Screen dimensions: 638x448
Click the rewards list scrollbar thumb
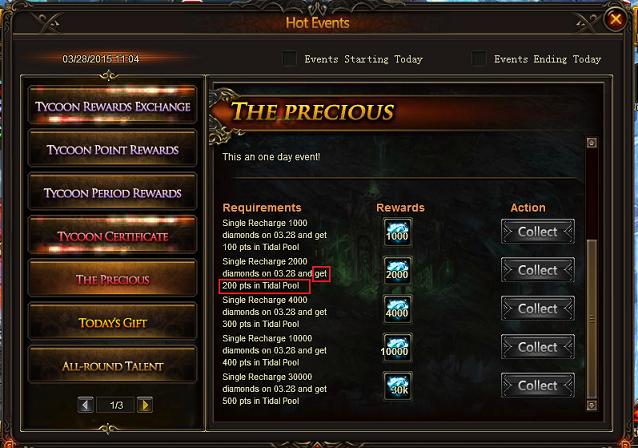592,319
